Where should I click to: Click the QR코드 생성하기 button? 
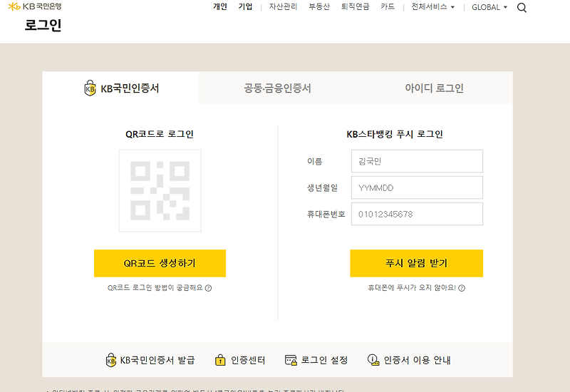160,263
